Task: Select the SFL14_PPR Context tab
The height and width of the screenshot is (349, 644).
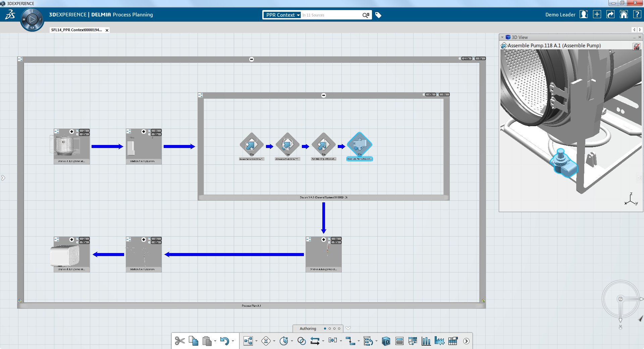Action: pos(76,30)
